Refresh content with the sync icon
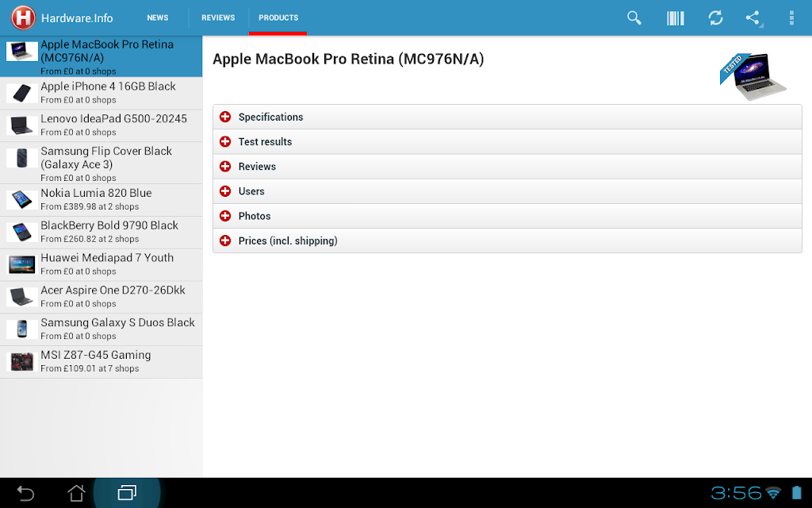 [716, 18]
